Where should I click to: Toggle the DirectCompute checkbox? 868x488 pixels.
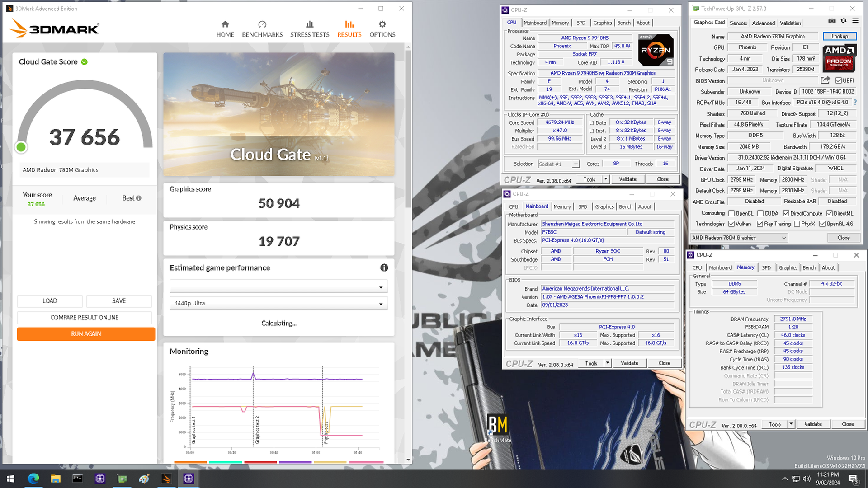click(786, 213)
